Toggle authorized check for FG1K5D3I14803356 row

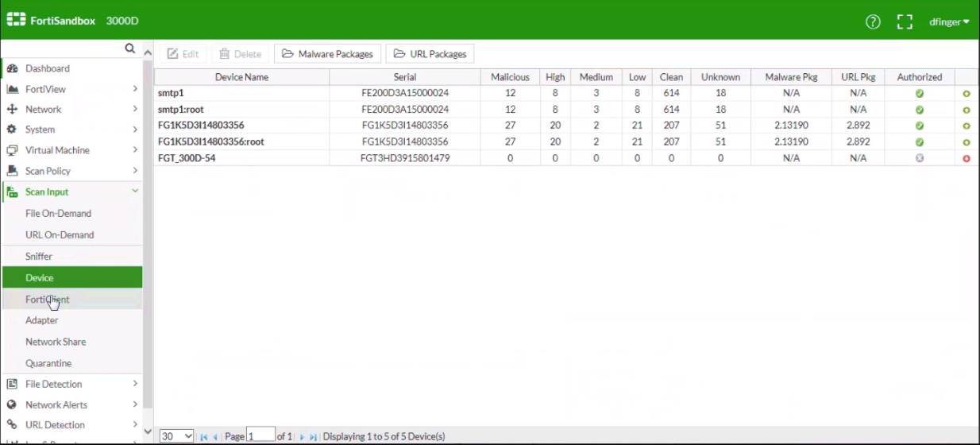[920, 126]
